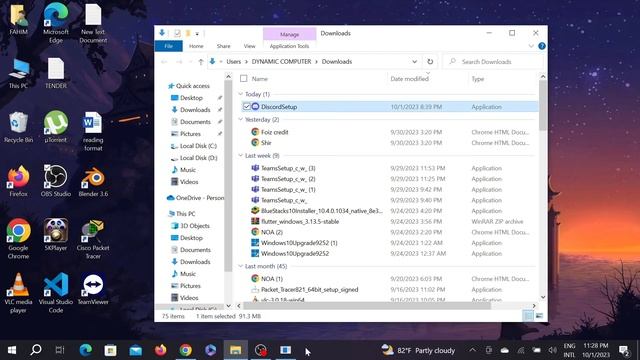The image size is (640, 360).
Task: Open Microsoft Store from the taskbar
Action: 110,350
